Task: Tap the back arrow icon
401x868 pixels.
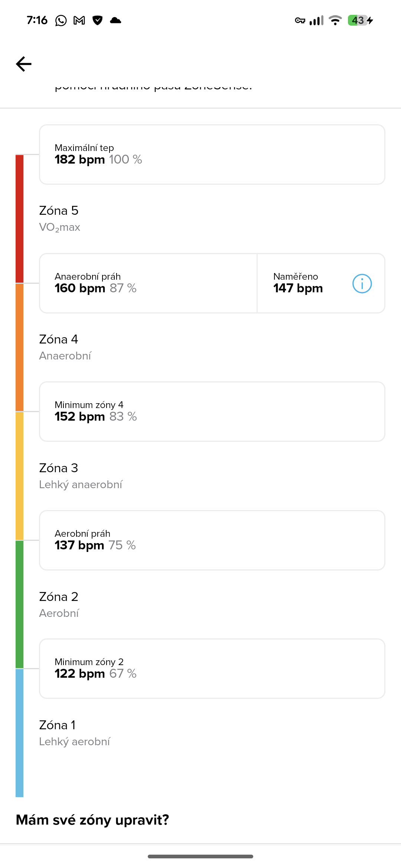Action: tap(24, 64)
